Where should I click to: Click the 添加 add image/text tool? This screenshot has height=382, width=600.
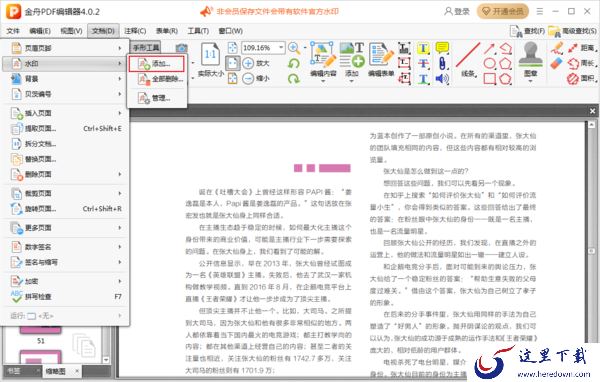coord(352,59)
